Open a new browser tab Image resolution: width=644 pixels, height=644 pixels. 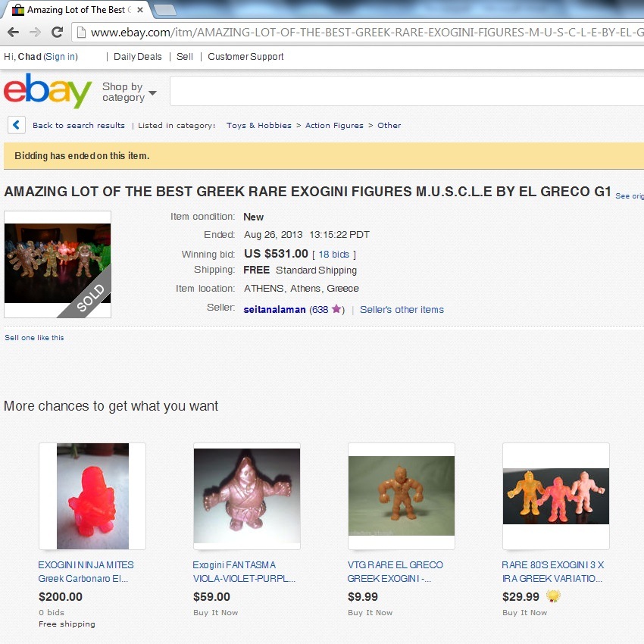coord(164,11)
